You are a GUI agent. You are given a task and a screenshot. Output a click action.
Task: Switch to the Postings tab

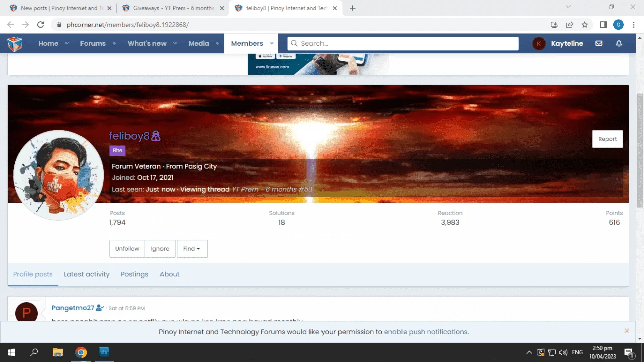pyautogui.click(x=134, y=274)
